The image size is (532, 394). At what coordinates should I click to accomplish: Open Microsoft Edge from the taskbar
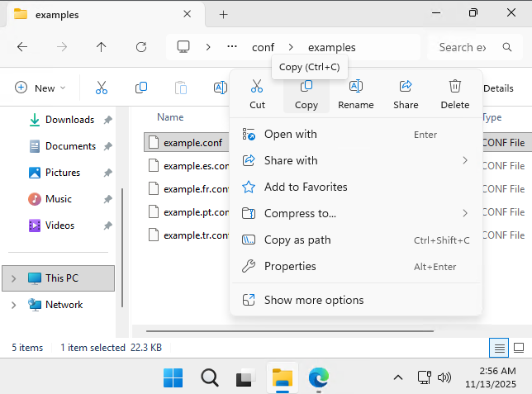click(x=319, y=377)
